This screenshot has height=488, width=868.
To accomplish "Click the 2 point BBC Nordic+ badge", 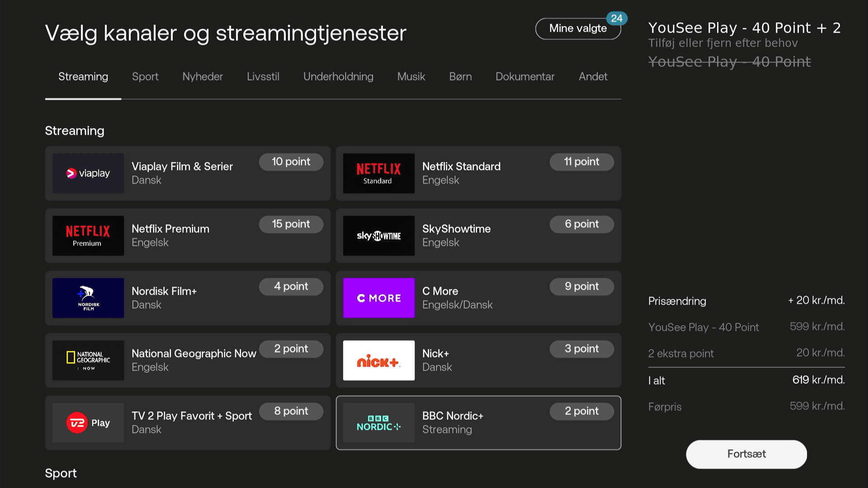I will coord(582,411).
